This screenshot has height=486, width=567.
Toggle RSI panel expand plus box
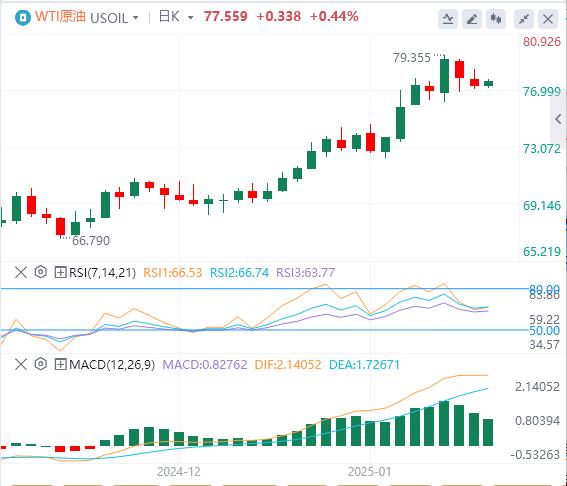click(60, 272)
